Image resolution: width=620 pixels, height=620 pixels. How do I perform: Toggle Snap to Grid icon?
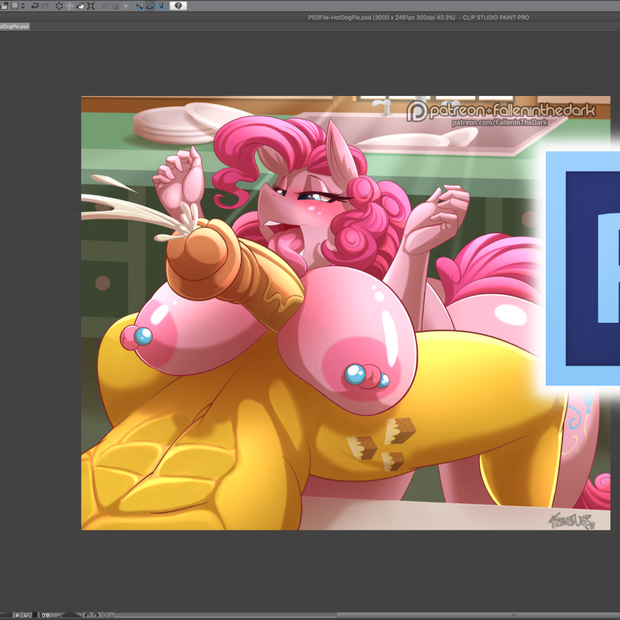[161, 6]
